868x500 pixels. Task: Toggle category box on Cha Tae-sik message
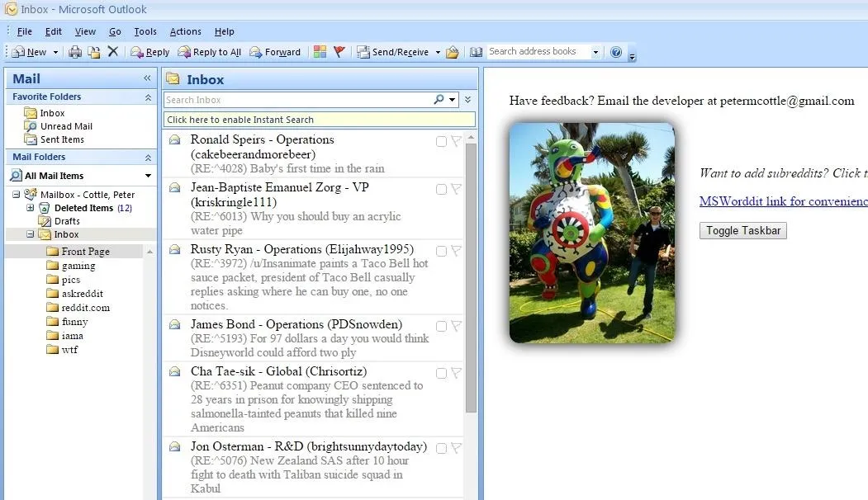(441, 373)
